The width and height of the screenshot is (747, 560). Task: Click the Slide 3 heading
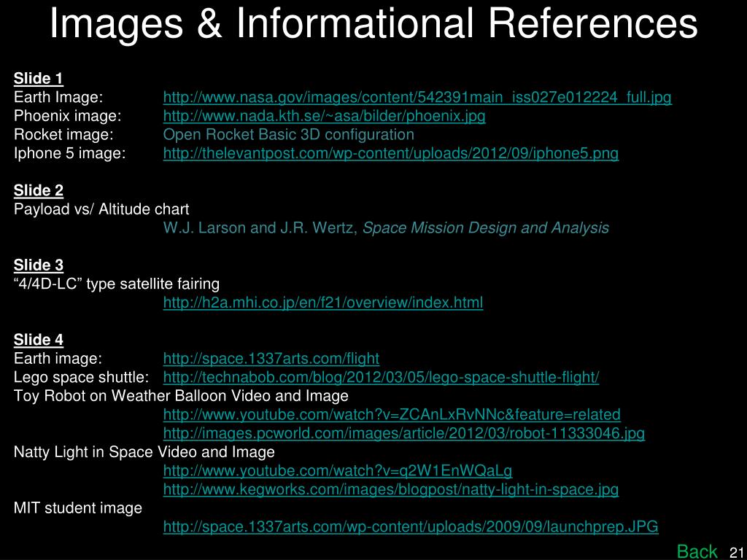pyautogui.click(x=39, y=265)
